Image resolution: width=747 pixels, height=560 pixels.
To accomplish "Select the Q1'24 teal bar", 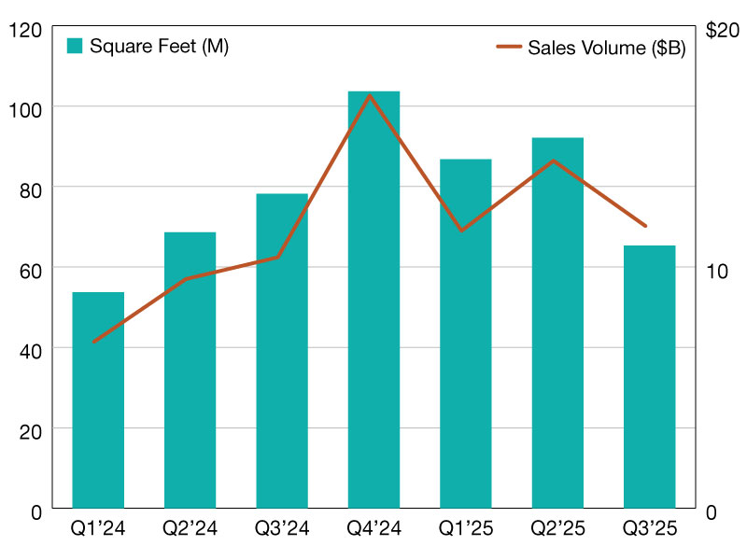I will tap(98, 400).
